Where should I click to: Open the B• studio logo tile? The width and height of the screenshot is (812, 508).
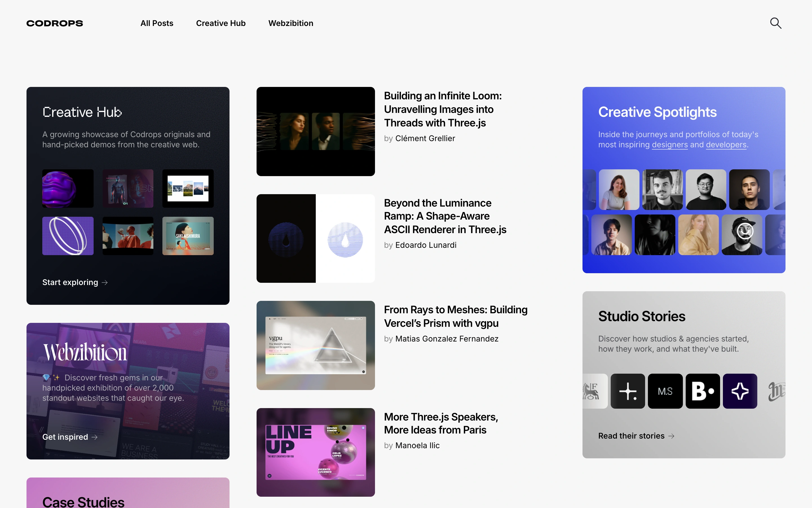(703, 391)
